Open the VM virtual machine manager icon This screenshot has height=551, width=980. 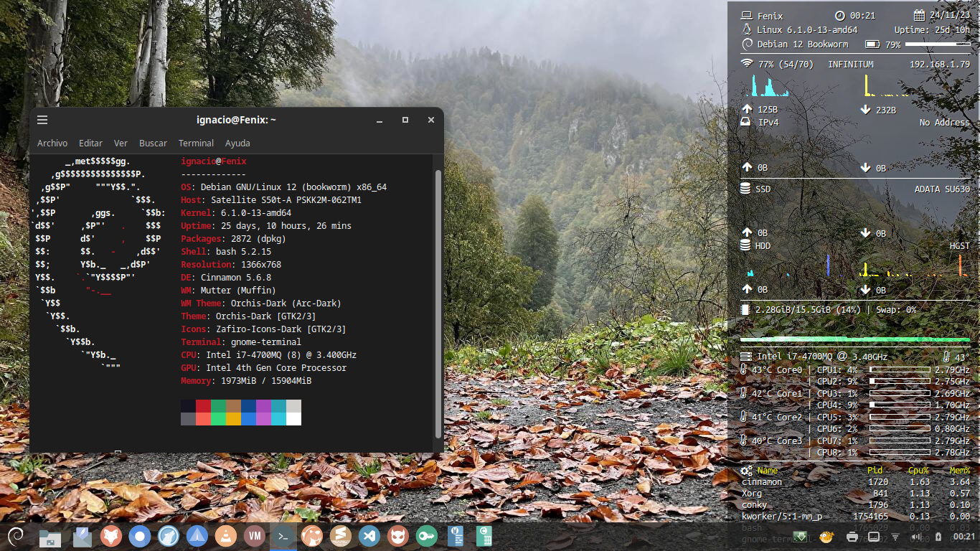[x=253, y=537]
